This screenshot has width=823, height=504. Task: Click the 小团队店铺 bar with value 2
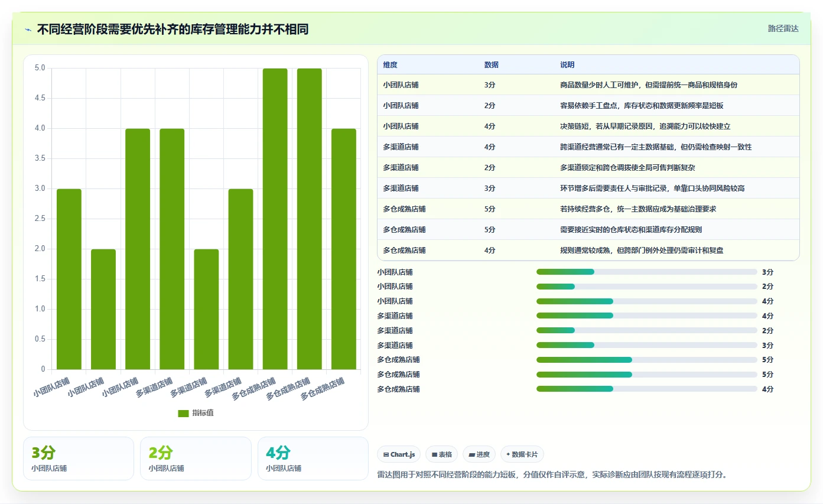tap(103, 309)
